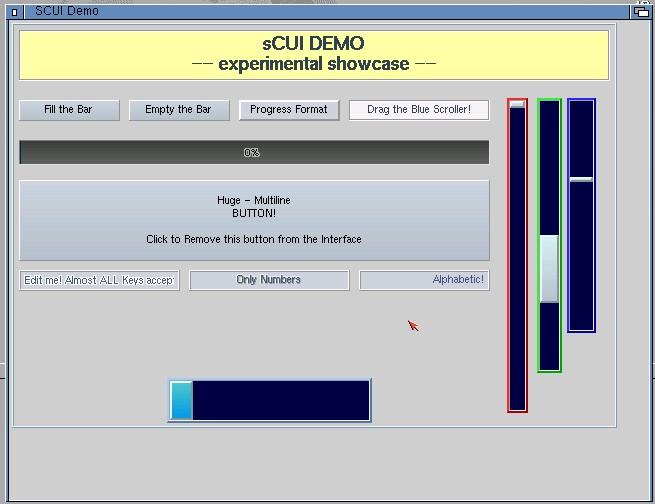Click the Fill the Bar button
Viewport: 655px width, 504px height.
point(69,110)
